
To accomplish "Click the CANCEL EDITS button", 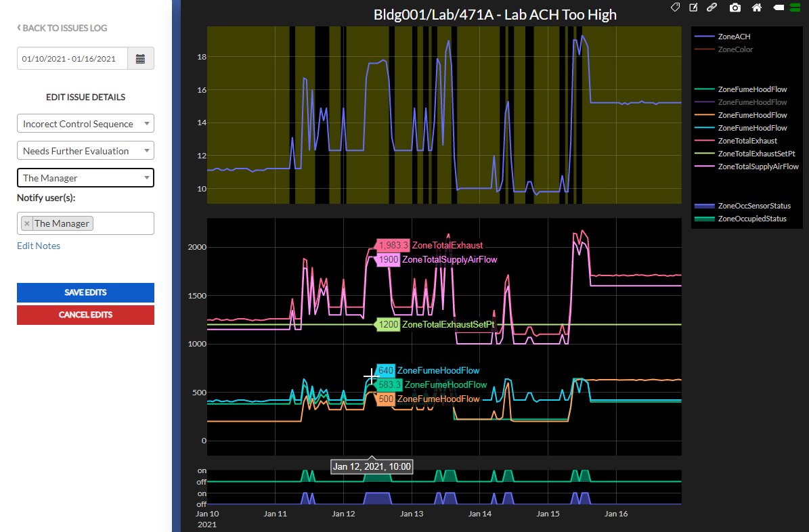I will pos(85,315).
